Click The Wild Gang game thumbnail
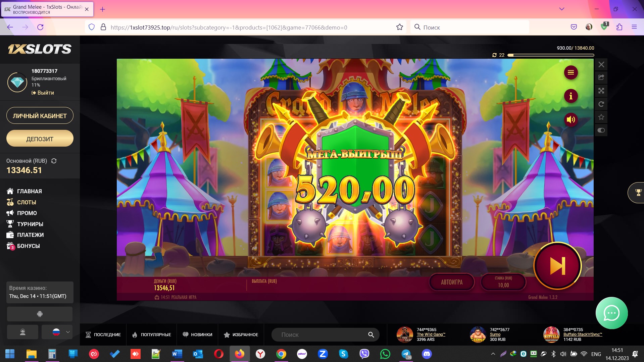The width and height of the screenshot is (644, 362). [x=405, y=334]
